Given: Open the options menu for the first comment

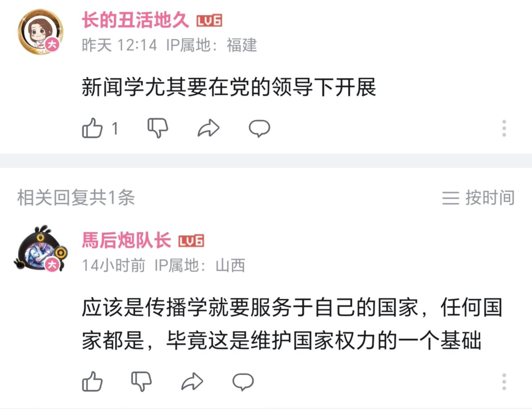Looking at the screenshot, I should pos(504,128).
